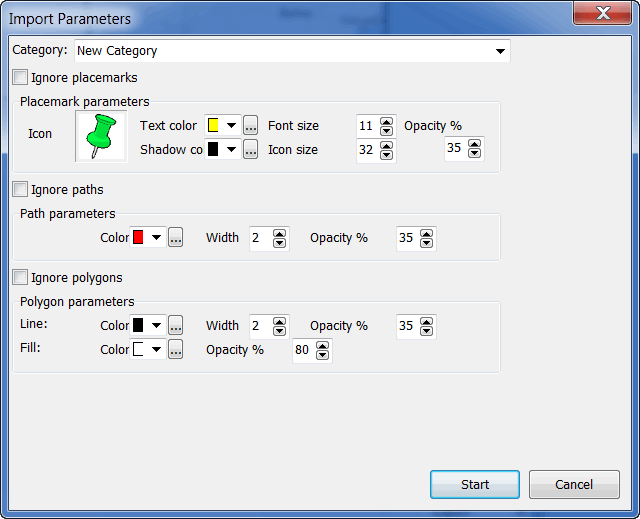This screenshot has width=640, height=519.
Task: Toggle the Ignore paths checkbox
Action: click(20, 189)
